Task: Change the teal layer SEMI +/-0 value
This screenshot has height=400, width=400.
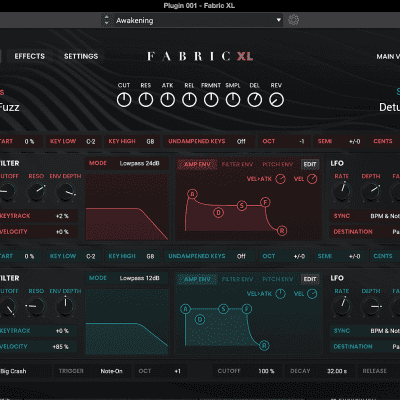Action: [x=339, y=256]
